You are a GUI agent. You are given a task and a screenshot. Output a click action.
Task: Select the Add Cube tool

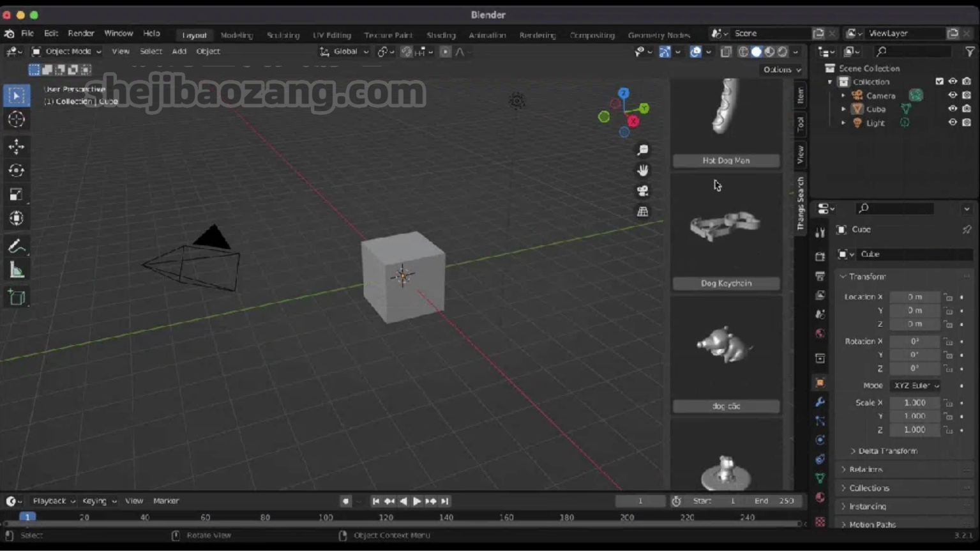(x=17, y=298)
